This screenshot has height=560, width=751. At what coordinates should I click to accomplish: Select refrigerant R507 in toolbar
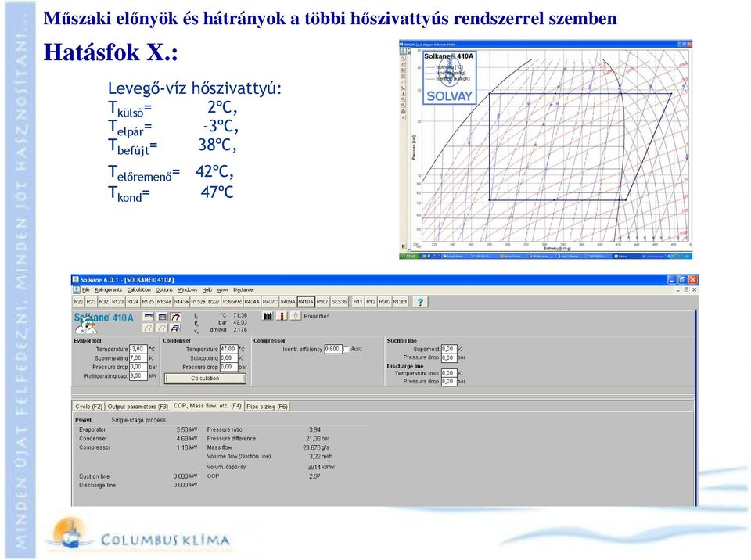[x=322, y=302]
